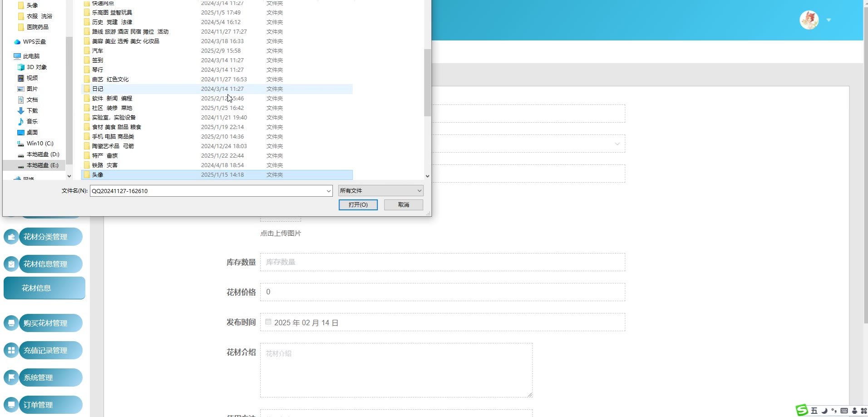Select 本地磁盘 (D:) in navigation tree
The image size is (868, 417).
tap(39, 154)
